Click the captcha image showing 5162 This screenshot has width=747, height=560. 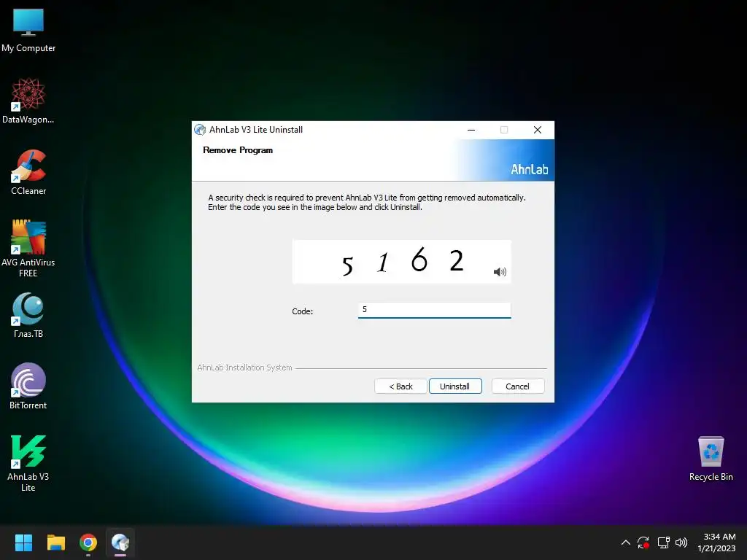click(x=401, y=262)
